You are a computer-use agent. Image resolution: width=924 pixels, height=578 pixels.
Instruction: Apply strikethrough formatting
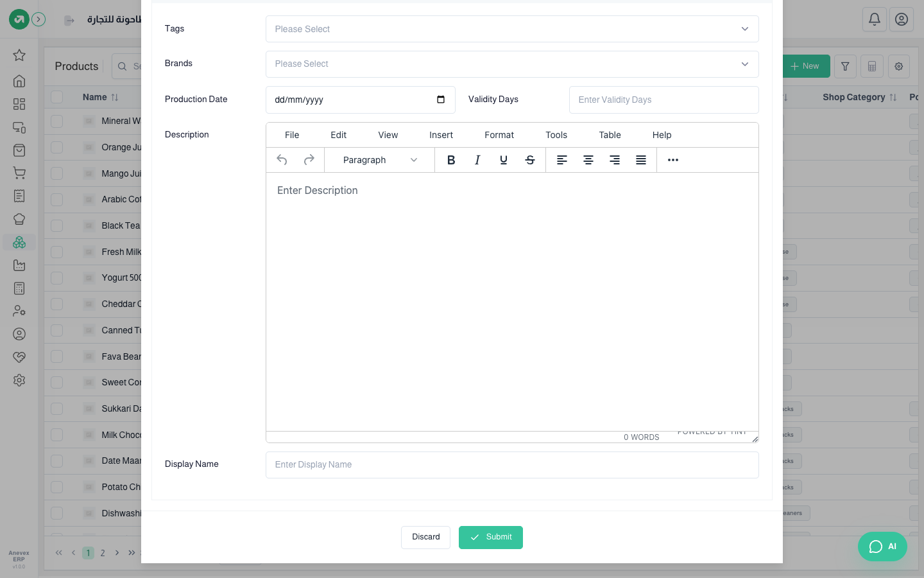coord(530,160)
